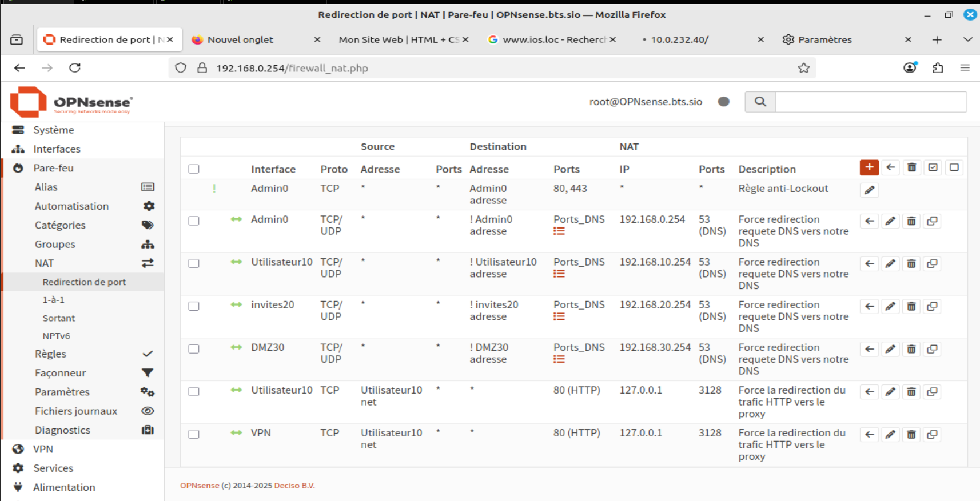Bookmark this page with star icon
980x501 pixels.
coord(803,68)
